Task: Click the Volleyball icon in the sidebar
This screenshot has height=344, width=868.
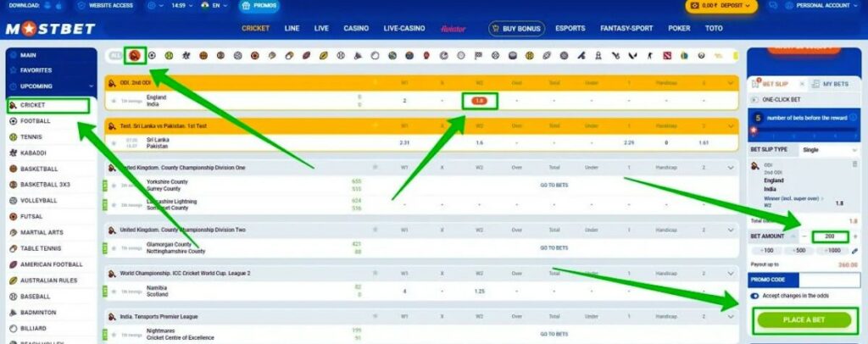Action: click(14, 201)
